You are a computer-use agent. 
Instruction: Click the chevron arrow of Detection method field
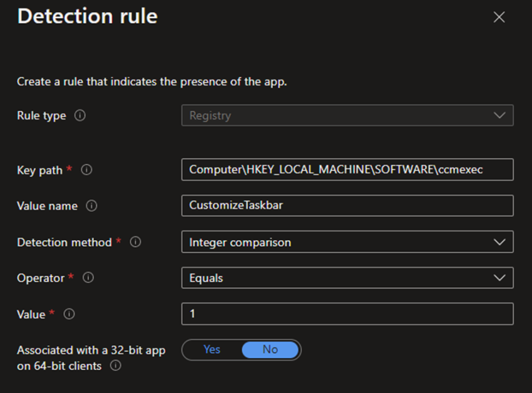(x=499, y=242)
